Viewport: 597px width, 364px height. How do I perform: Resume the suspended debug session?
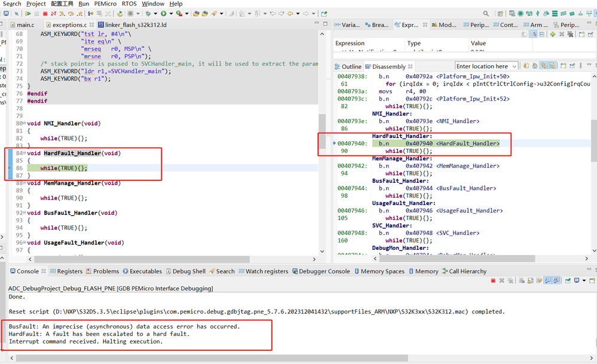(29, 13)
